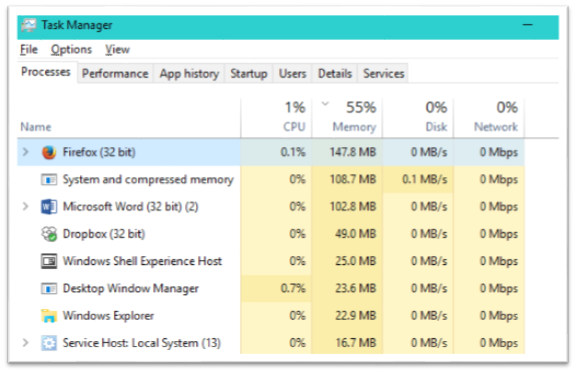Image resolution: width=576 pixels, height=373 pixels.
Task: Click System and compressed memory icon
Action: coord(49,179)
